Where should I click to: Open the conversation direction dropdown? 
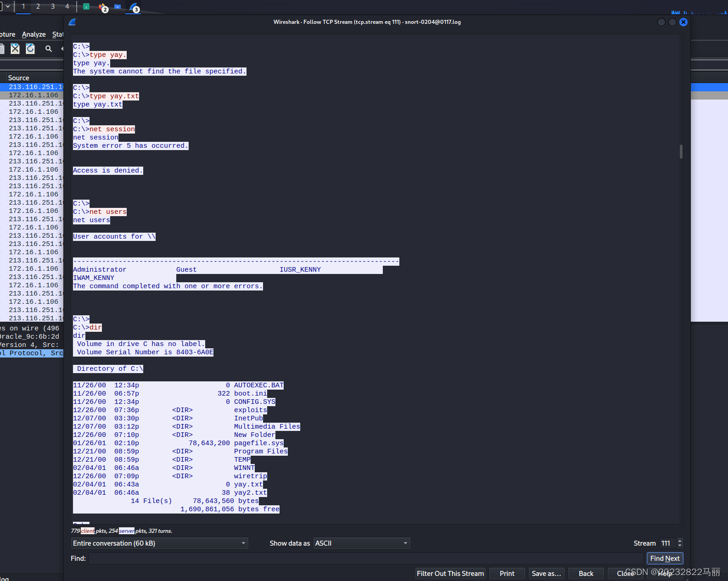159,543
